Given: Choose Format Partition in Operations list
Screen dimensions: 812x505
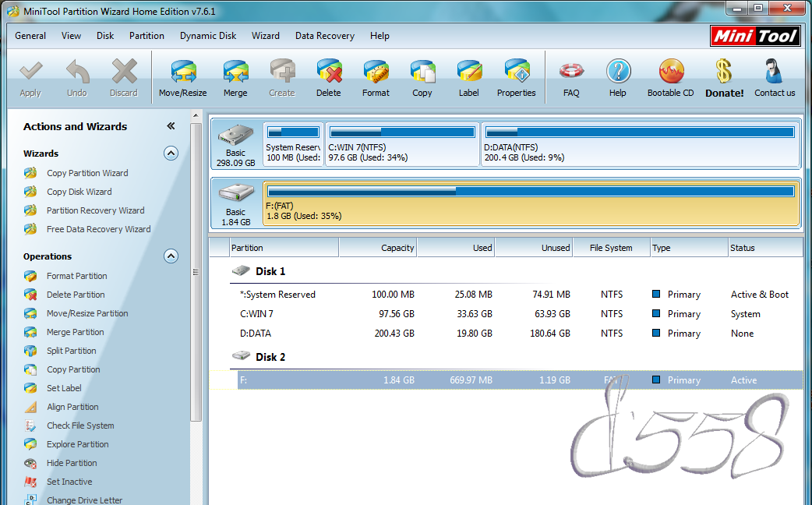Looking at the screenshot, I should [x=76, y=276].
